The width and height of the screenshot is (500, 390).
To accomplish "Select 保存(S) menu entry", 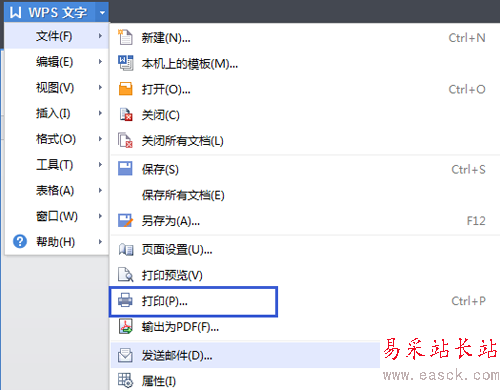I will pyautogui.click(x=305, y=169).
